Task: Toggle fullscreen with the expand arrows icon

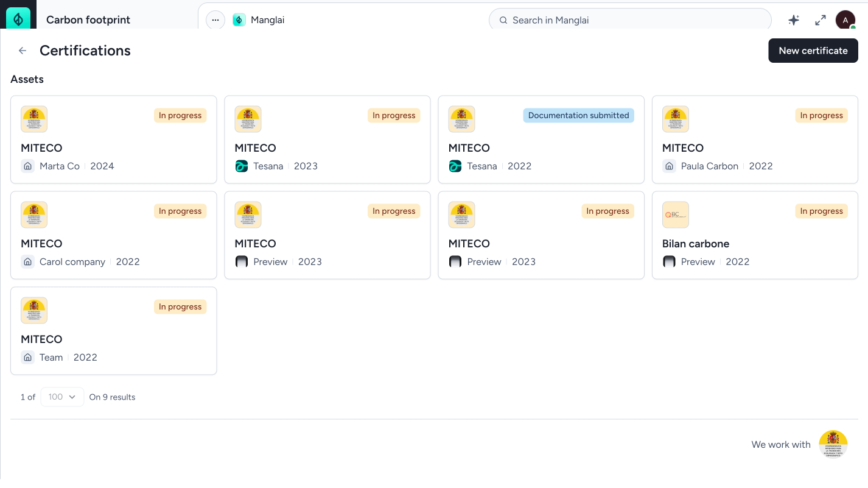Action: [x=821, y=20]
